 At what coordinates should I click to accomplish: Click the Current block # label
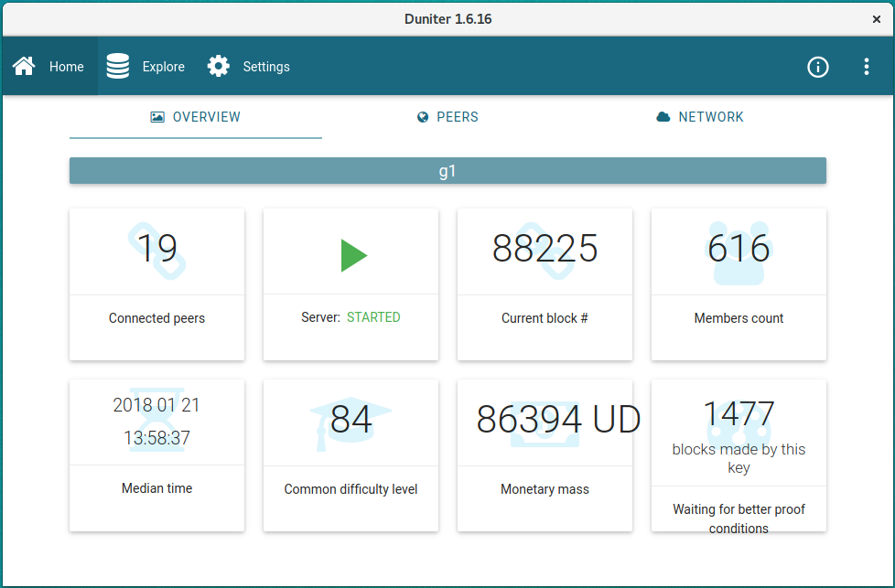545,318
